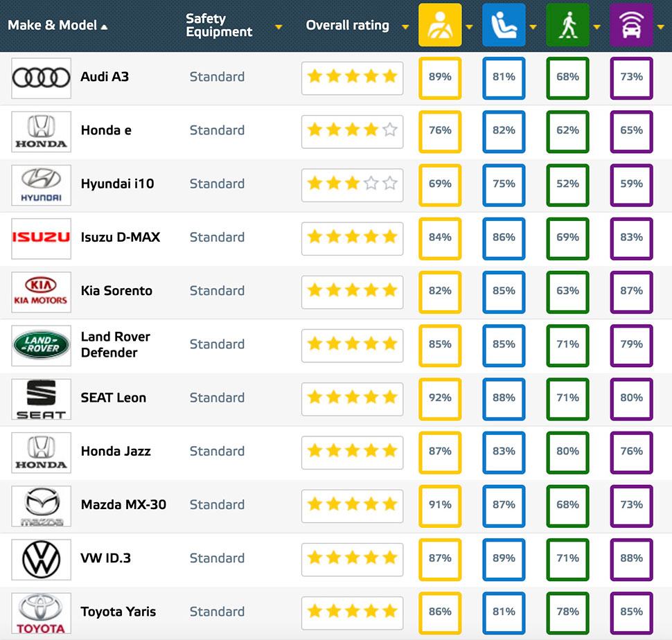Select the Hyundai i10 three-star rating box
Screen dimensions: 672x640
(x=352, y=184)
